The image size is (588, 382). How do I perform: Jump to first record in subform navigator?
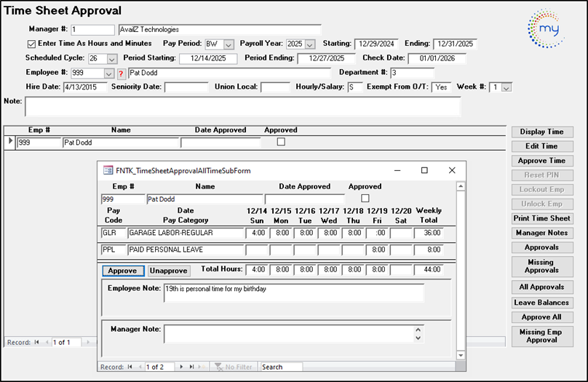coord(130,367)
